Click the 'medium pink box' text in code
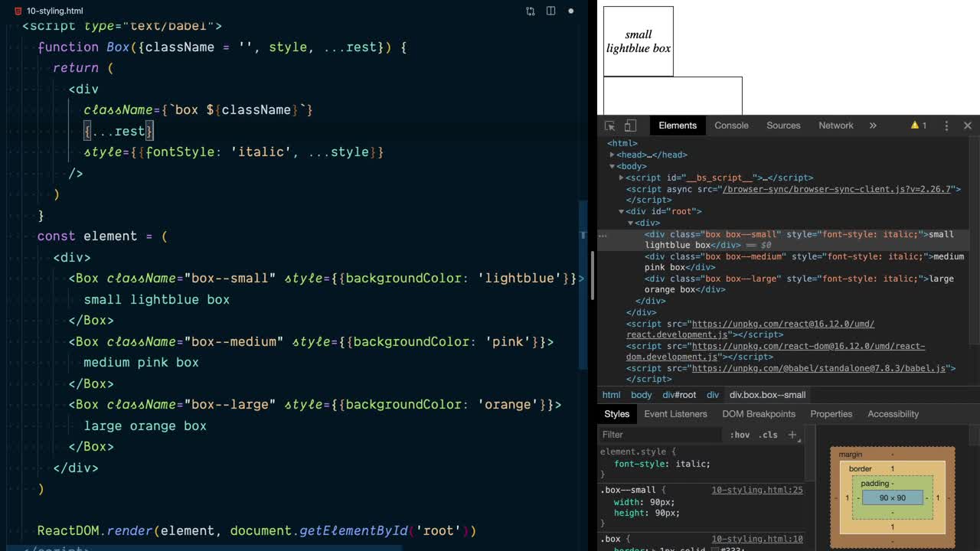This screenshot has width=980, height=551. [141, 362]
